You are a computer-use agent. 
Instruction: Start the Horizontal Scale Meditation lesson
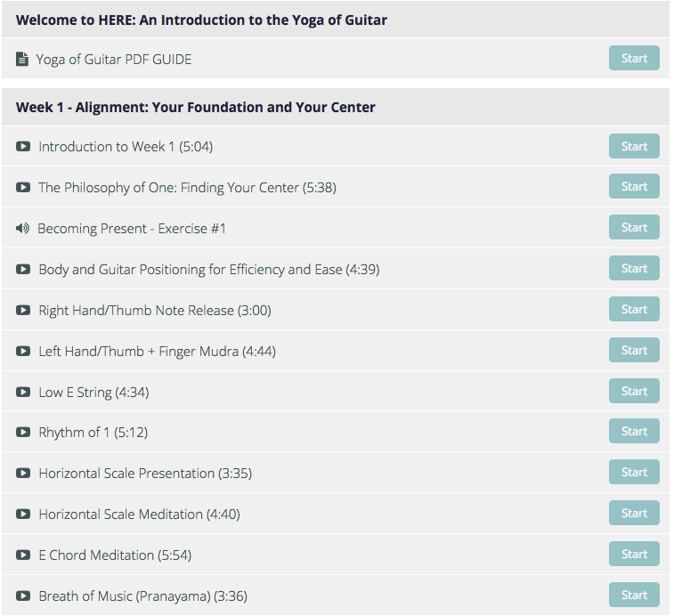tap(634, 513)
